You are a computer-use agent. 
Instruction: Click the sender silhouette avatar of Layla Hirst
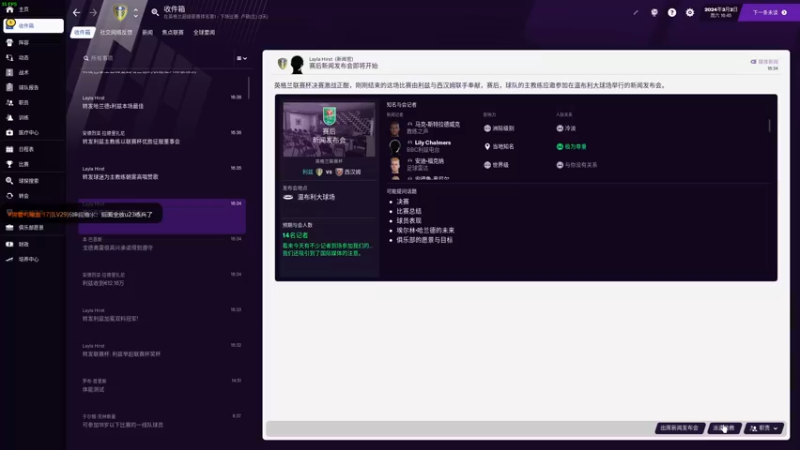(x=297, y=64)
